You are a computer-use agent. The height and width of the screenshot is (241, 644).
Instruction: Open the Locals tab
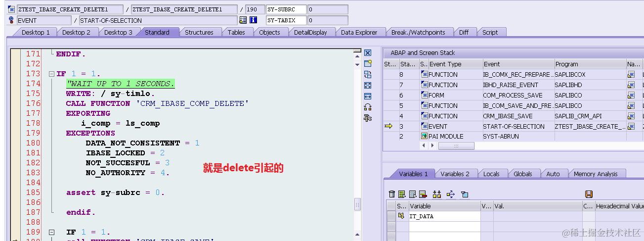491,174
